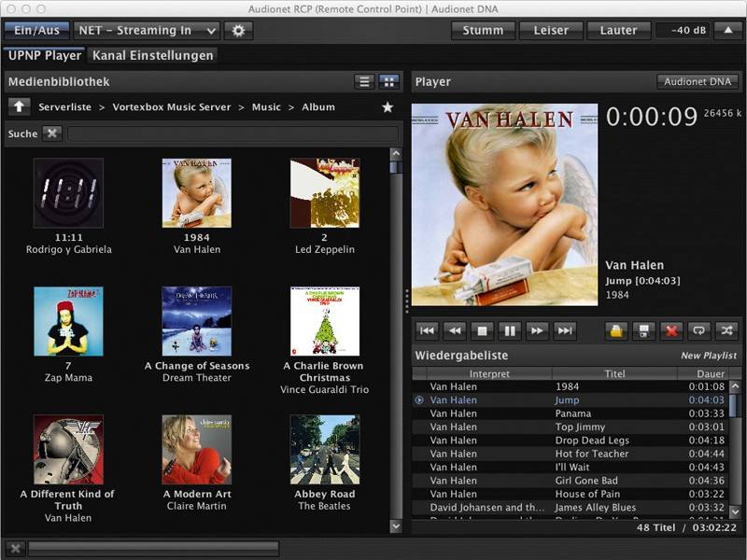
Task: Lower volume with Leiser
Action: 551,31
